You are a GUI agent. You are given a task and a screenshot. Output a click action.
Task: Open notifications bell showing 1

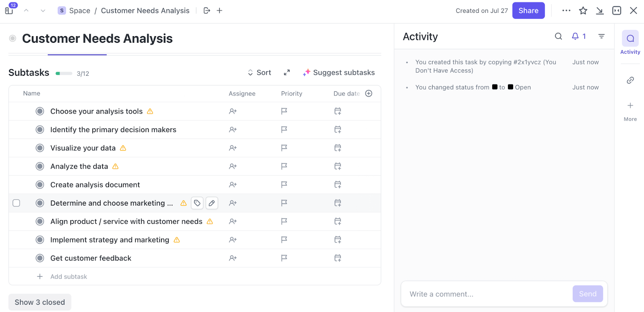point(579,36)
